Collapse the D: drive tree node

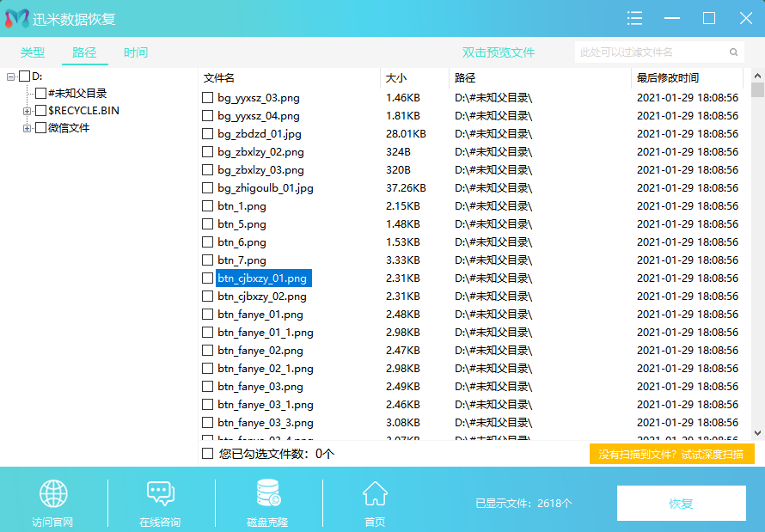click(x=11, y=76)
